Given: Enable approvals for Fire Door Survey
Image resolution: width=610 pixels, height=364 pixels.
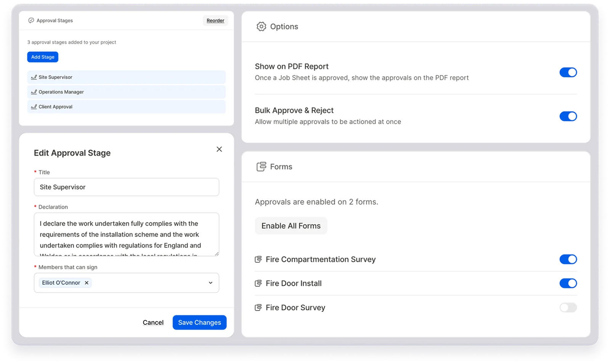Looking at the screenshot, I should pos(568,308).
